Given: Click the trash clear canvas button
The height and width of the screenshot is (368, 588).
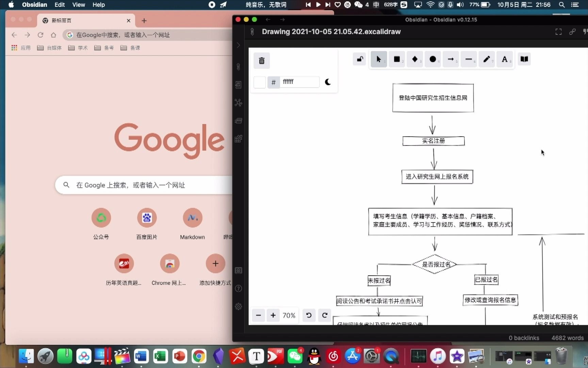Looking at the screenshot, I should tap(262, 61).
